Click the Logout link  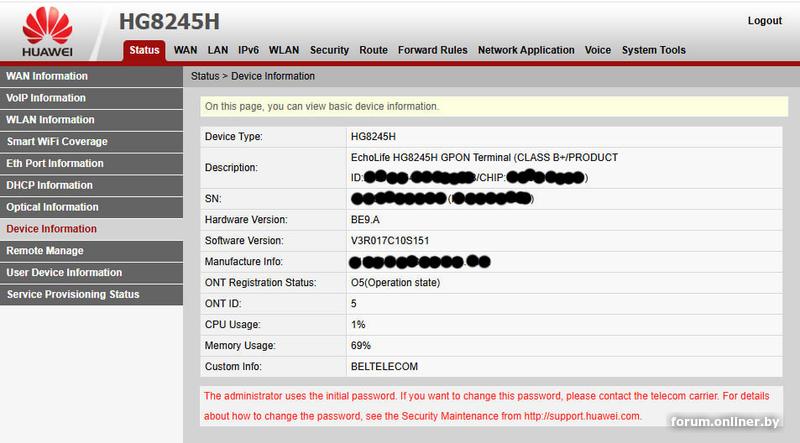[764, 21]
